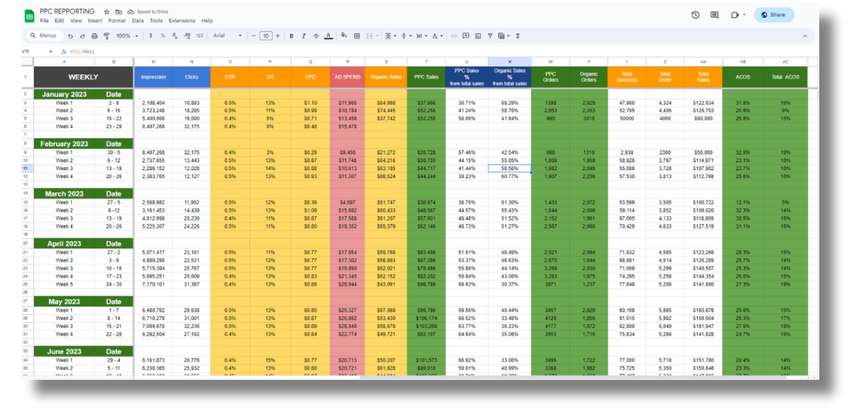
Task: Open the Insert menu
Action: click(95, 21)
